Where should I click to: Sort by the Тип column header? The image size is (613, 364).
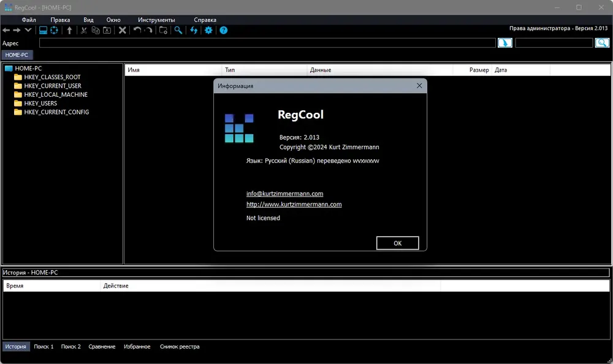coord(264,70)
